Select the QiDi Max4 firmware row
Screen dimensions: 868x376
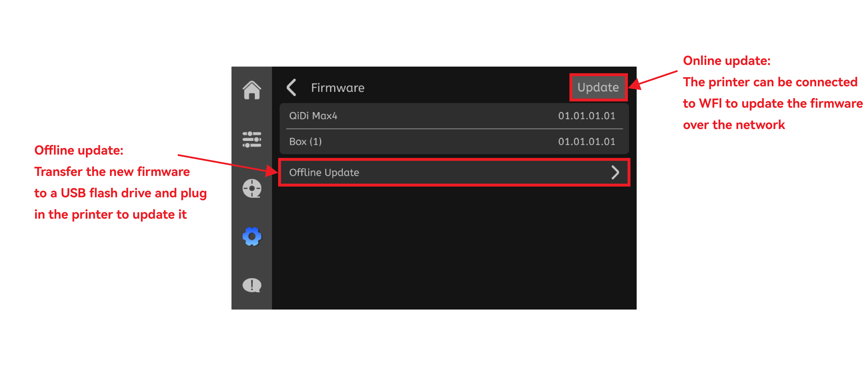point(454,116)
